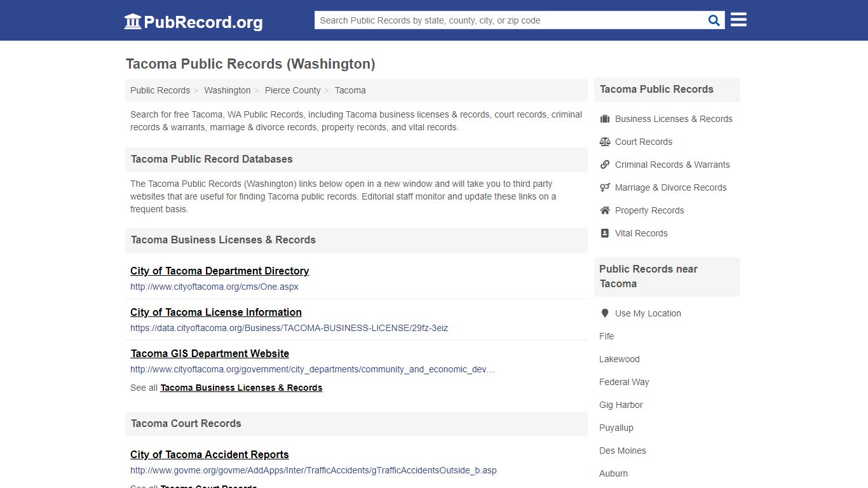Image resolution: width=868 pixels, height=488 pixels.
Task: Go to Des Moines public records
Action: point(623,451)
